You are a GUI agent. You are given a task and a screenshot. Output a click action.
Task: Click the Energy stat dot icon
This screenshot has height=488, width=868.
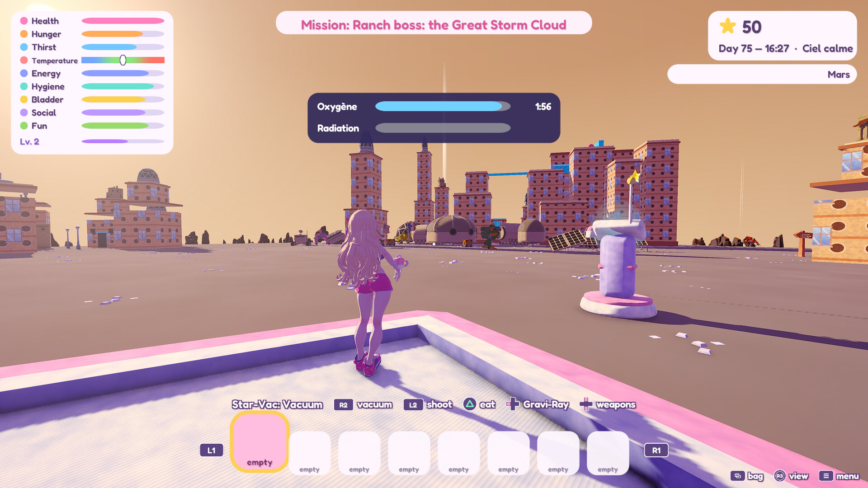pyautogui.click(x=24, y=73)
